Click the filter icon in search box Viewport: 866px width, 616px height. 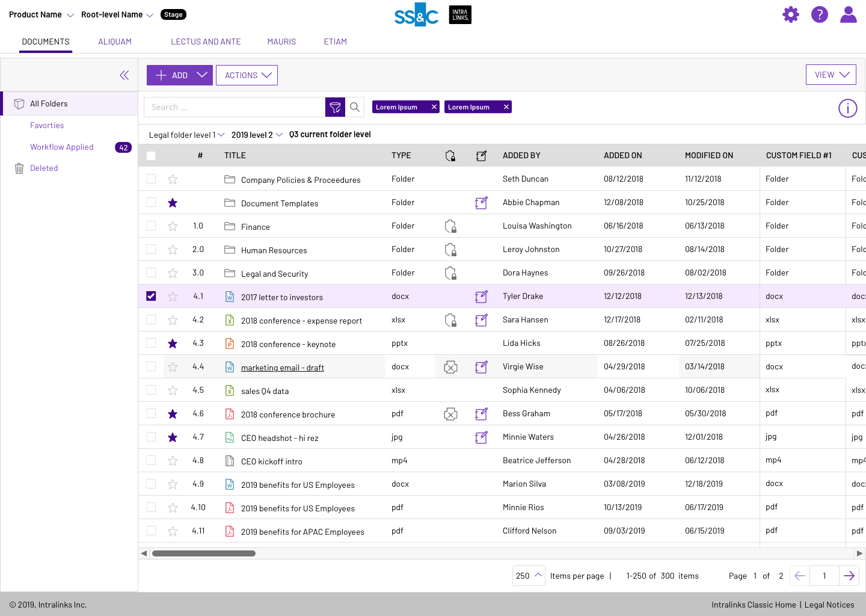335,107
